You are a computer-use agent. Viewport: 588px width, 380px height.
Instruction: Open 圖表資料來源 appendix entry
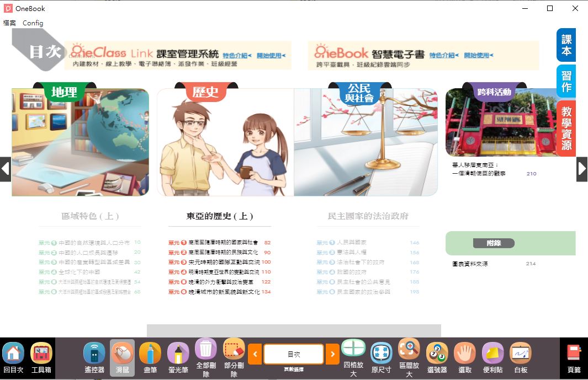[x=494, y=264]
